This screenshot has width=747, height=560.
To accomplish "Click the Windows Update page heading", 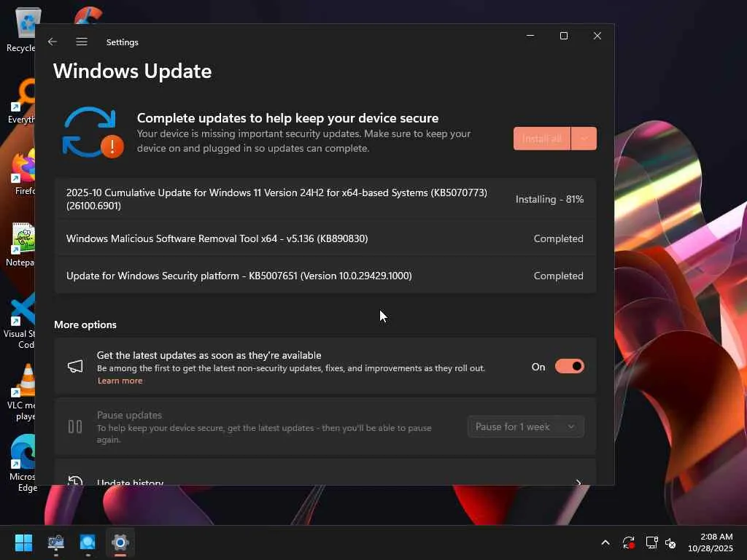I will (x=133, y=71).
